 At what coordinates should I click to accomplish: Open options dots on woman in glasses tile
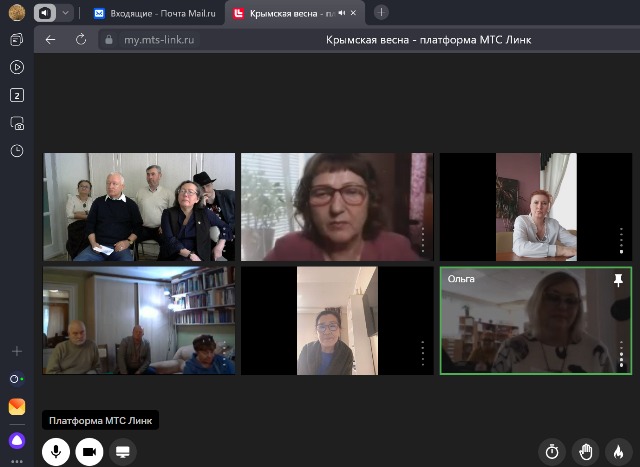coord(423,240)
